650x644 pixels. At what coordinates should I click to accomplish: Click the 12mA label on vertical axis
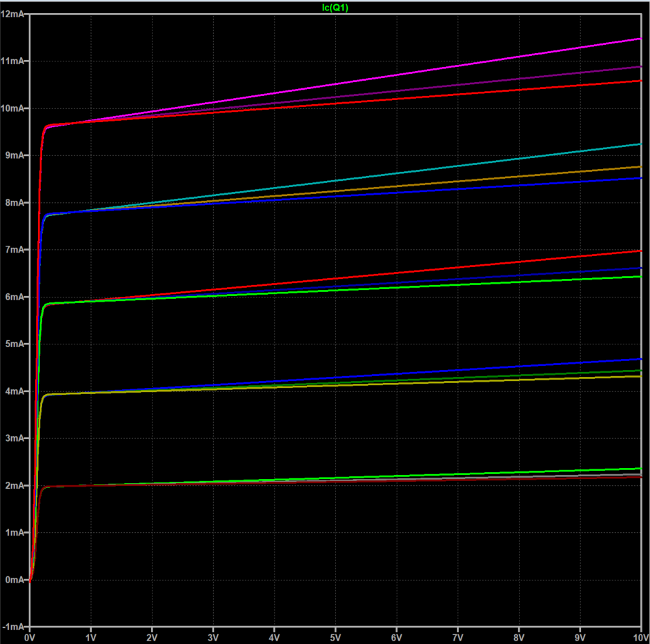click(x=13, y=14)
